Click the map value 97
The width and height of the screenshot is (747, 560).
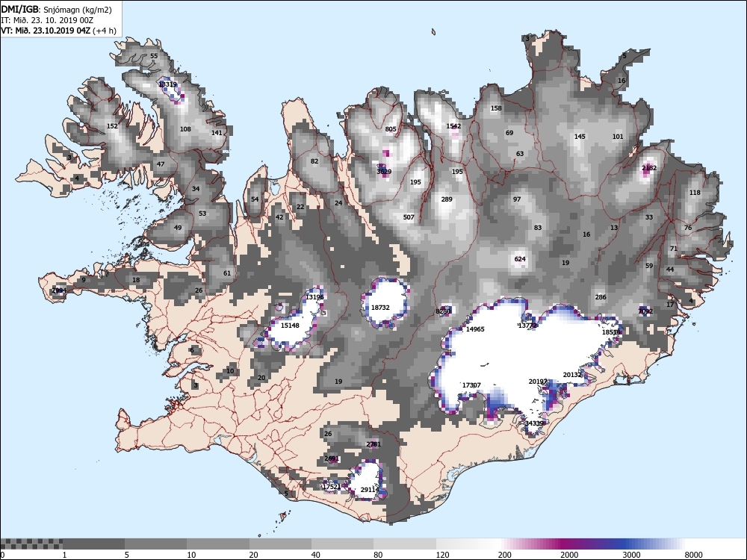[517, 199]
